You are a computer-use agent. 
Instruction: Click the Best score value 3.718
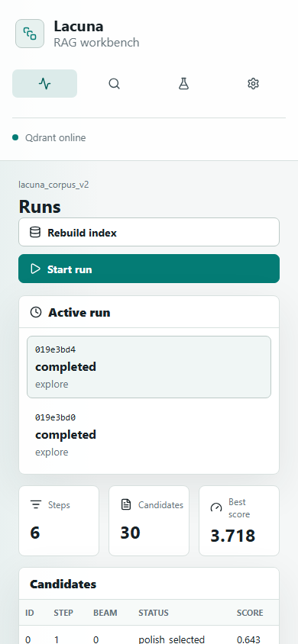(232, 536)
